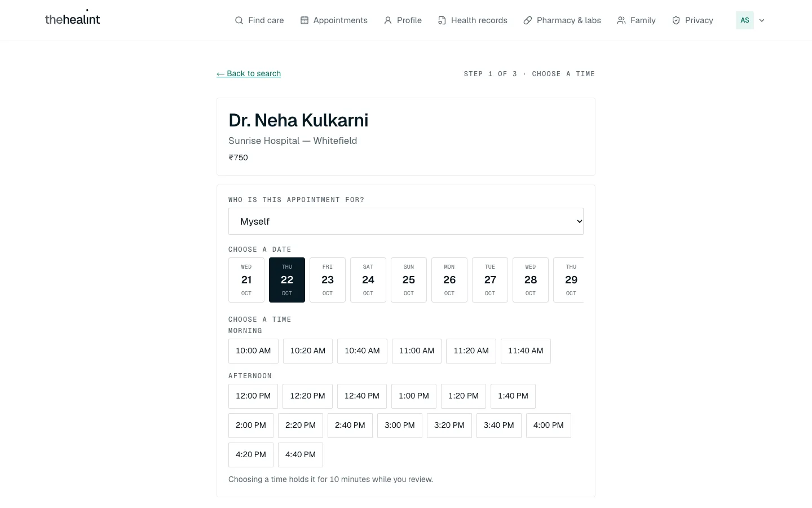Click the Pharmacy & labs pill icon
Image resolution: width=812 pixels, height=508 pixels.
528,20
